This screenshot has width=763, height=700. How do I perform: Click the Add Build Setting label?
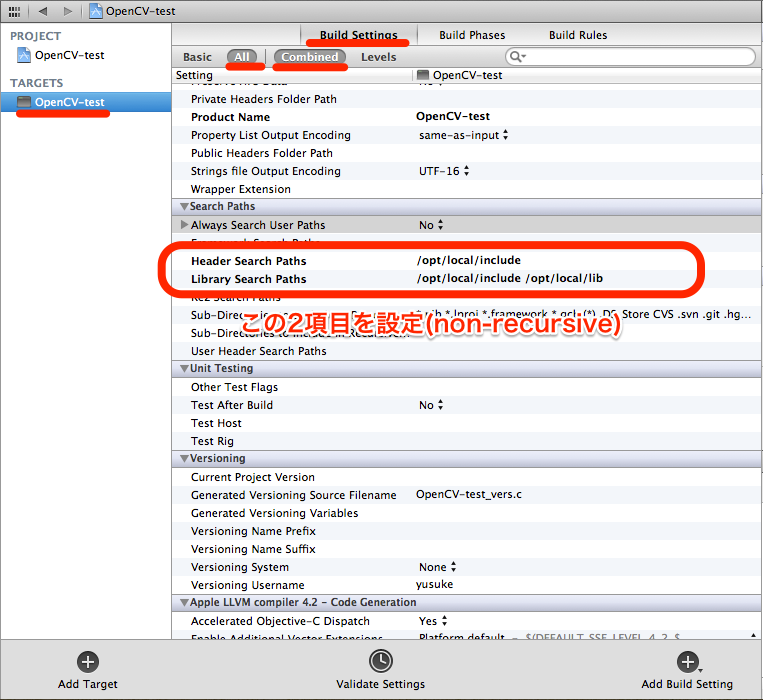point(687,684)
